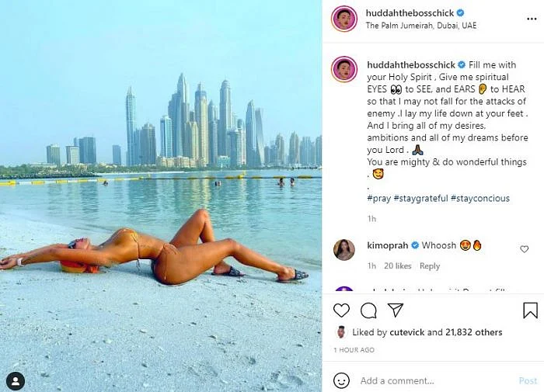Open the #staygrateful hashtag
This screenshot has width=544, height=392.
[421, 199]
